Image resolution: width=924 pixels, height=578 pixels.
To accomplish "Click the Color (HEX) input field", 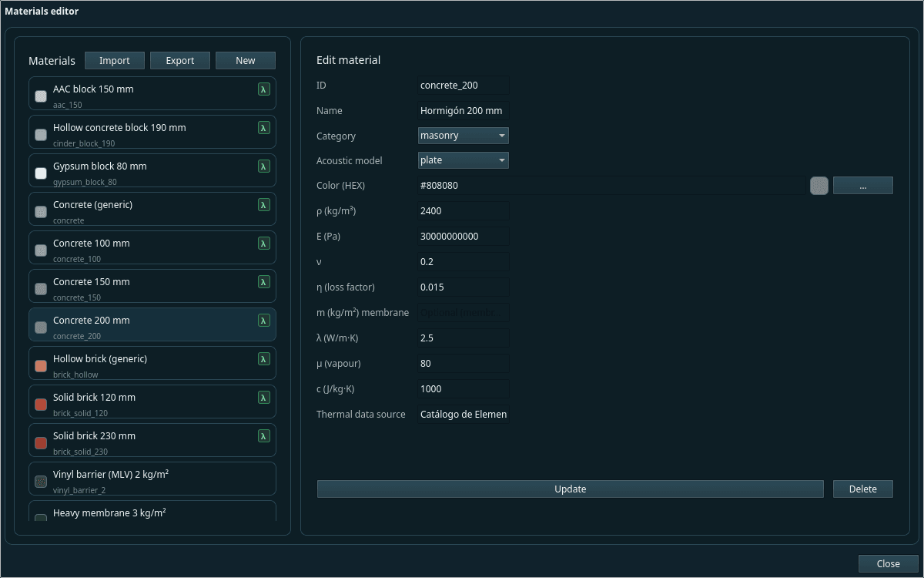I will [x=611, y=186].
